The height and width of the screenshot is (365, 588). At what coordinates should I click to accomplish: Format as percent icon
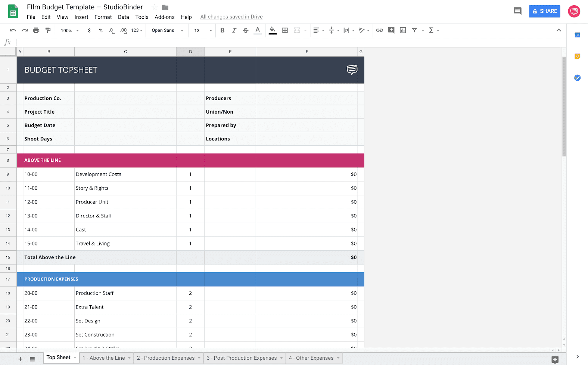tap(101, 30)
